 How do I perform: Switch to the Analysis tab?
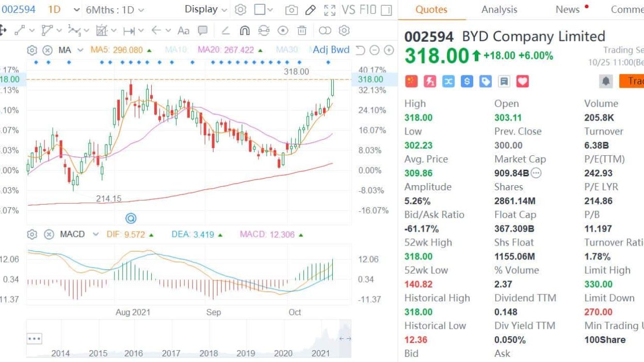(x=499, y=9)
